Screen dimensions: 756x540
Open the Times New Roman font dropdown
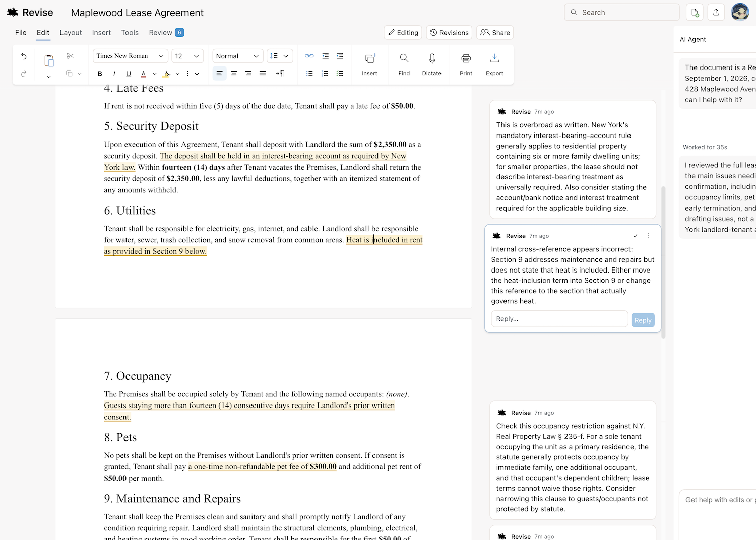point(130,56)
